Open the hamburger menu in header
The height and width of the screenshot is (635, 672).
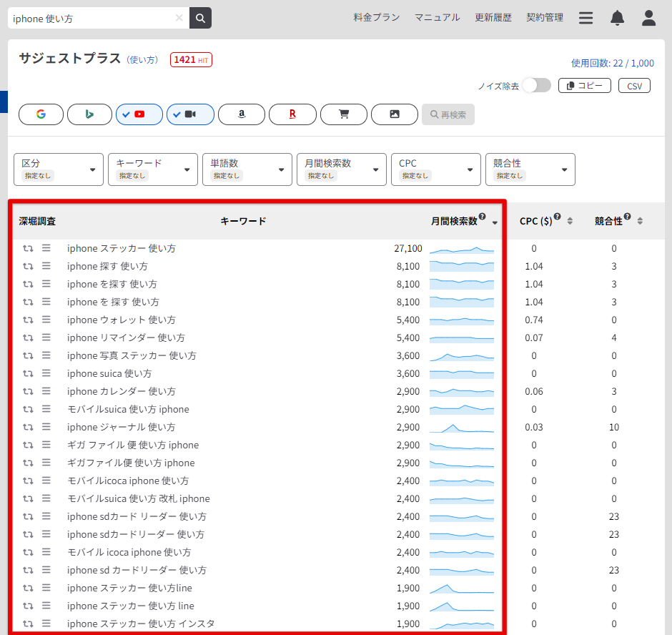(586, 18)
